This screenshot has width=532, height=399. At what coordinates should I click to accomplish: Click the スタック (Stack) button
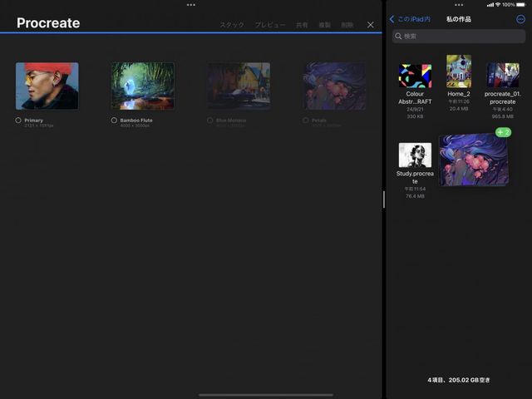(232, 25)
